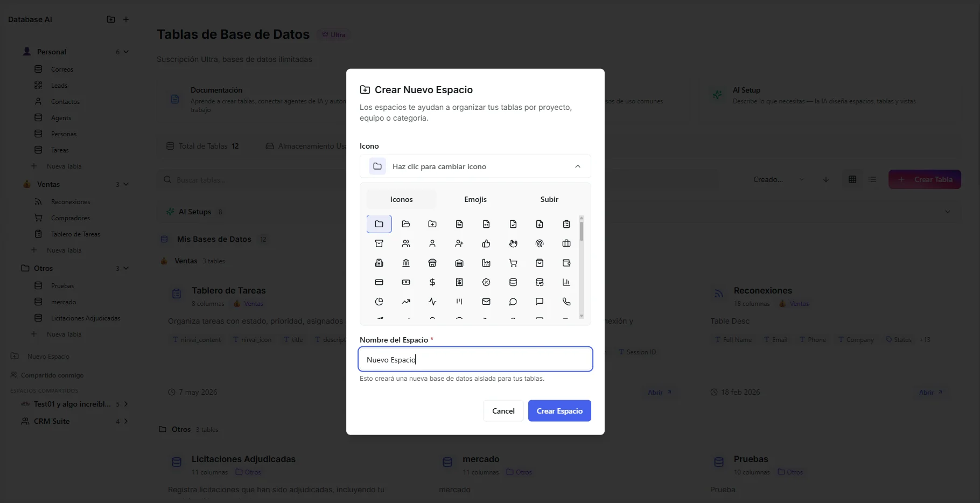Pick the wallet icon
980x503 pixels.
pyautogui.click(x=566, y=263)
